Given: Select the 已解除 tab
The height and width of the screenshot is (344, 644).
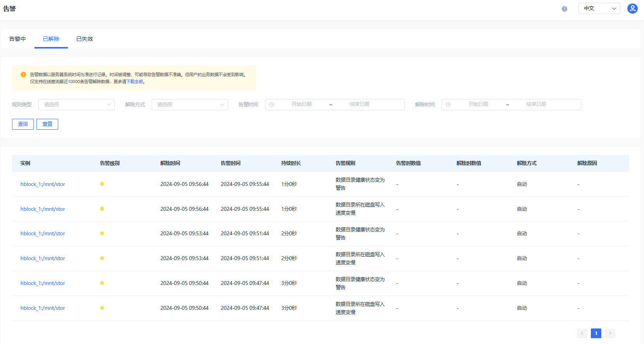Looking at the screenshot, I should [51, 39].
